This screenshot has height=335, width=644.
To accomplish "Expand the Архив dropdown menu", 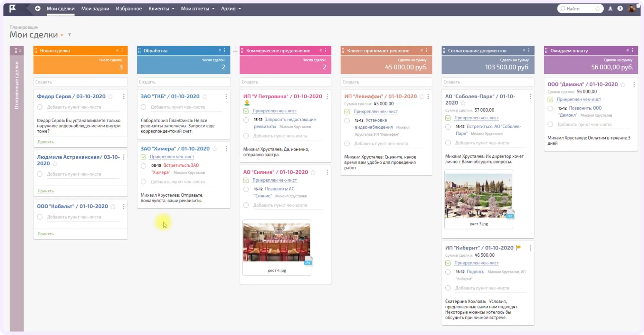I will 231,9.
